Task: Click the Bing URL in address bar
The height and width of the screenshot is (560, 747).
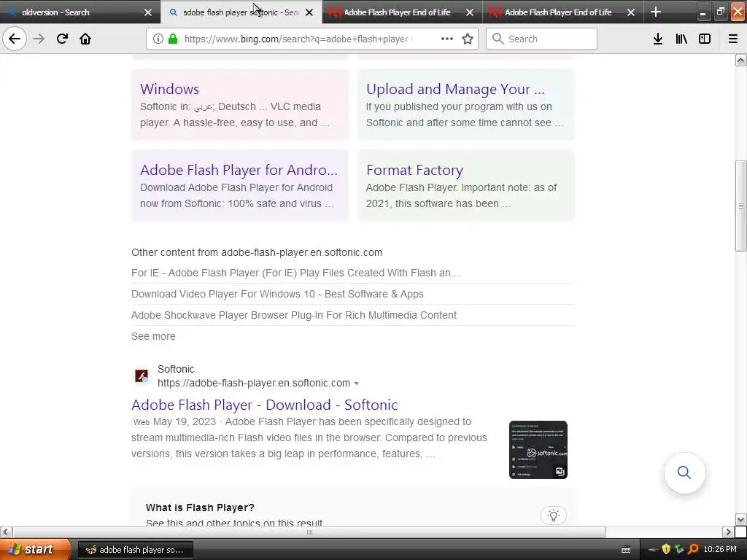Action: tap(299, 39)
